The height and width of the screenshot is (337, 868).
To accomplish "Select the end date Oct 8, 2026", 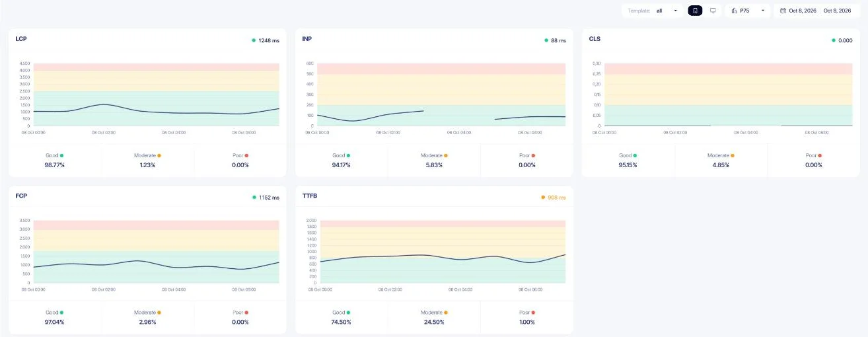I will tap(838, 11).
